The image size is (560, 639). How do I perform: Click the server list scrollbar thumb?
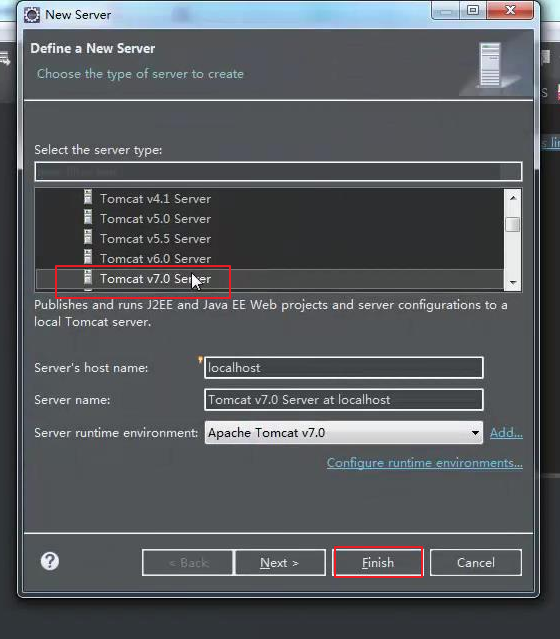coord(513,225)
